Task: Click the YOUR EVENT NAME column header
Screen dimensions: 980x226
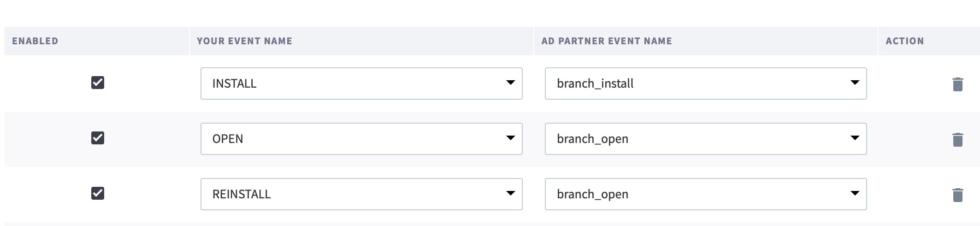Action: pos(244,41)
